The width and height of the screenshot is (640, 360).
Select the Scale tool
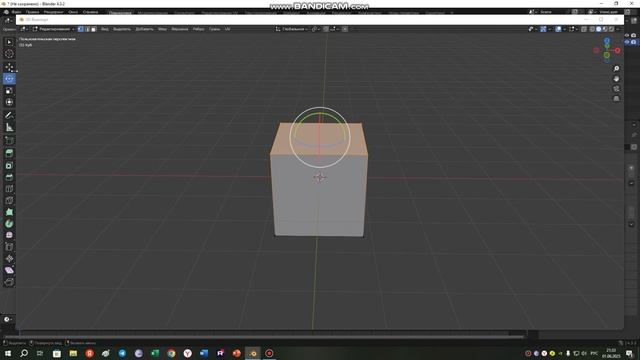tap(9, 91)
